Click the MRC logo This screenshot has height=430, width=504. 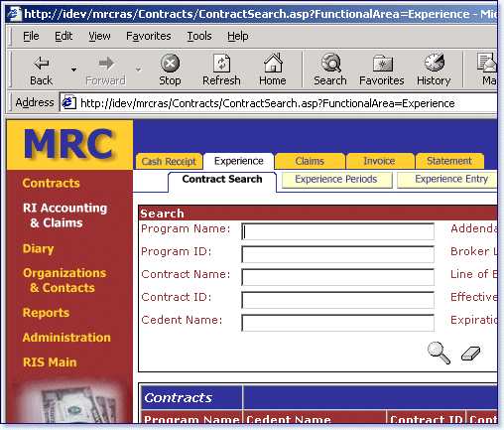pyautogui.click(x=69, y=144)
